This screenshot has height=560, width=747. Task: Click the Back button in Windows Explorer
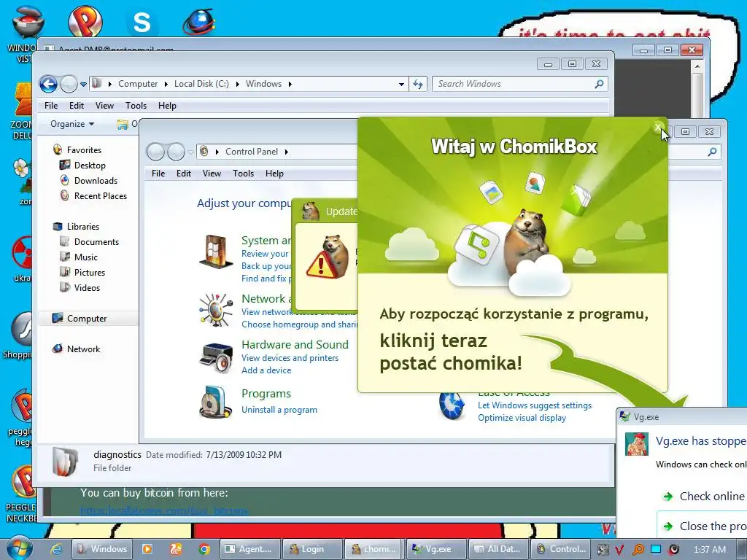click(x=48, y=85)
